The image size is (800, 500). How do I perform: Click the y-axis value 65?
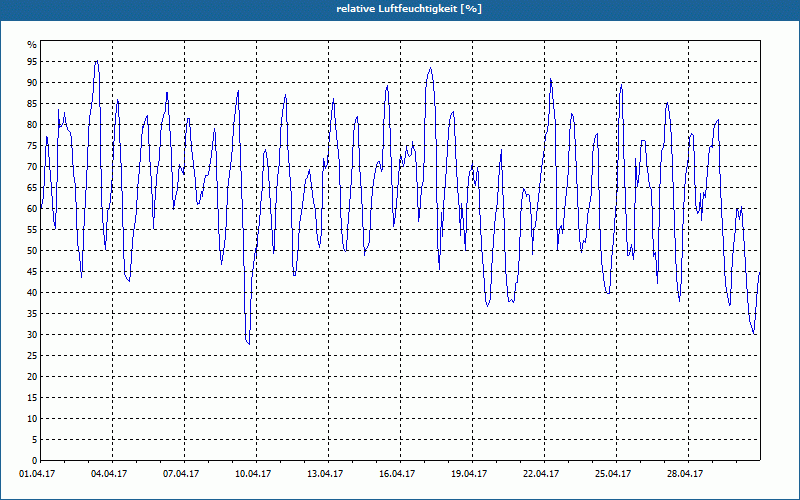coord(32,188)
